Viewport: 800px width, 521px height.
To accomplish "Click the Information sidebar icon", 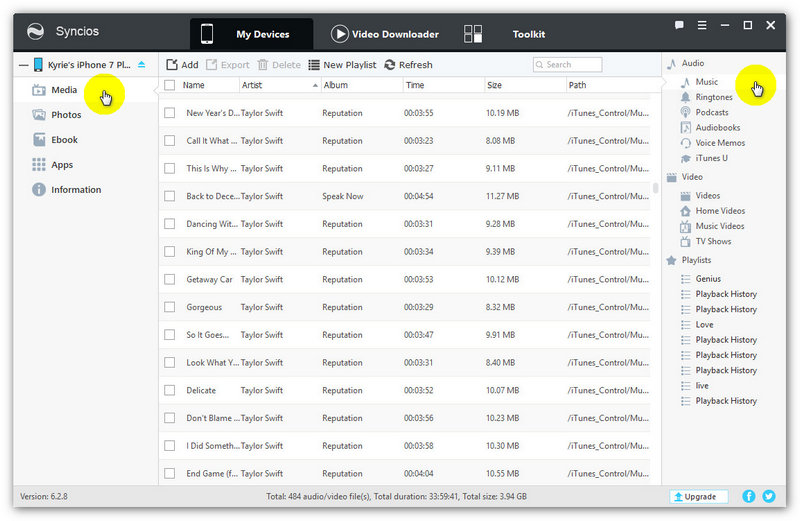I will coord(39,189).
